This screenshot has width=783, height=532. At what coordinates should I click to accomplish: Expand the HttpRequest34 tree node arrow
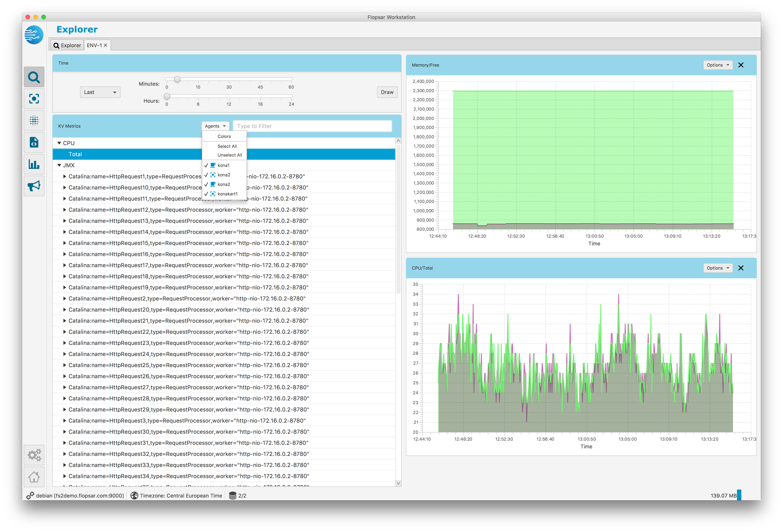tap(64, 476)
